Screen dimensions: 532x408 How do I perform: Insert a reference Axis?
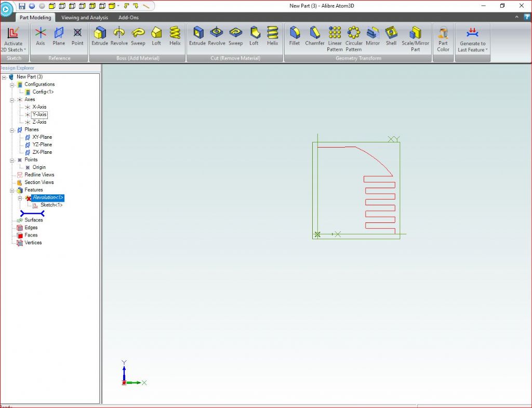[x=41, y=36]
